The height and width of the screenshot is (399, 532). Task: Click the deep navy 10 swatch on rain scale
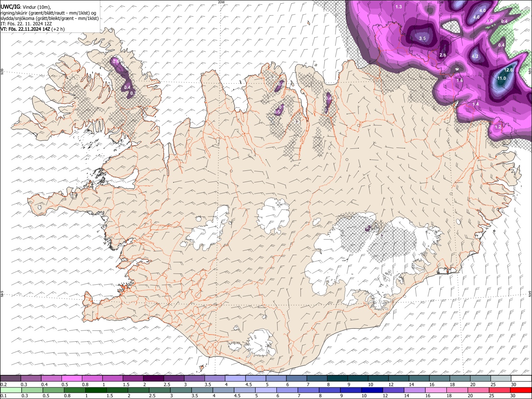[372, 390]
